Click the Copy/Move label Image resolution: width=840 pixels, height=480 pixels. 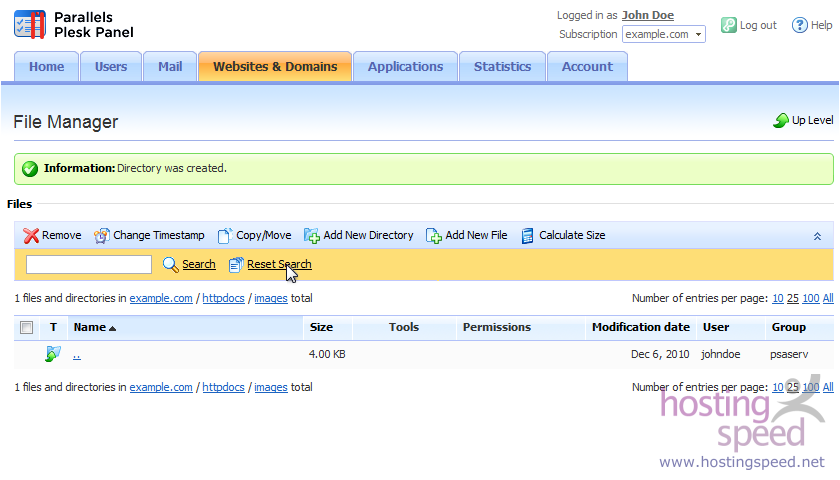pyautogui.click(x=264, y=235)
